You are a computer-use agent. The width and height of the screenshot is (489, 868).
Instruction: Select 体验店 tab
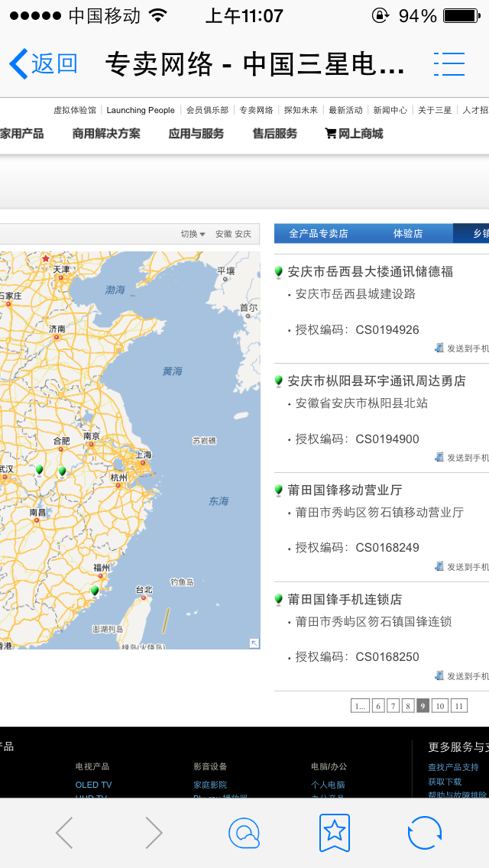408,234
